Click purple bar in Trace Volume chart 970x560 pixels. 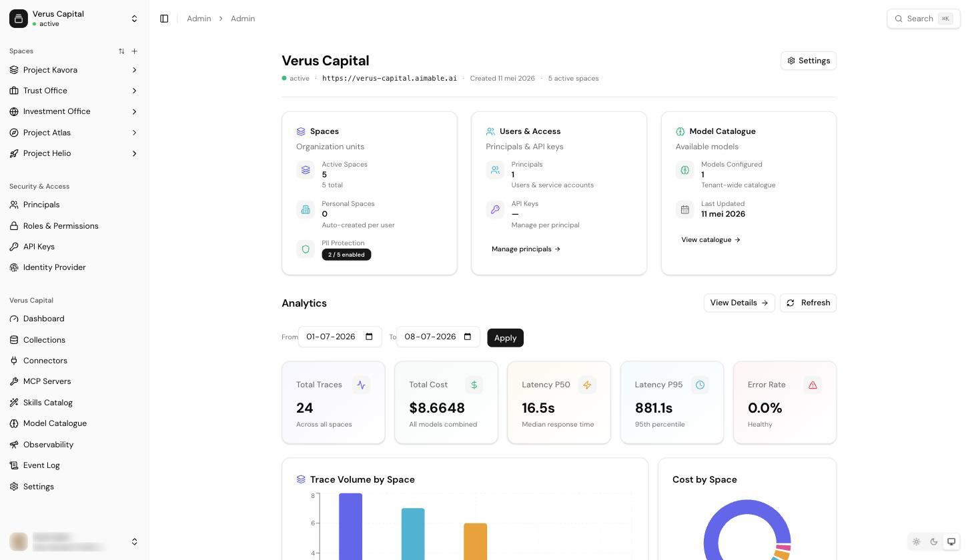click(350, 526)
